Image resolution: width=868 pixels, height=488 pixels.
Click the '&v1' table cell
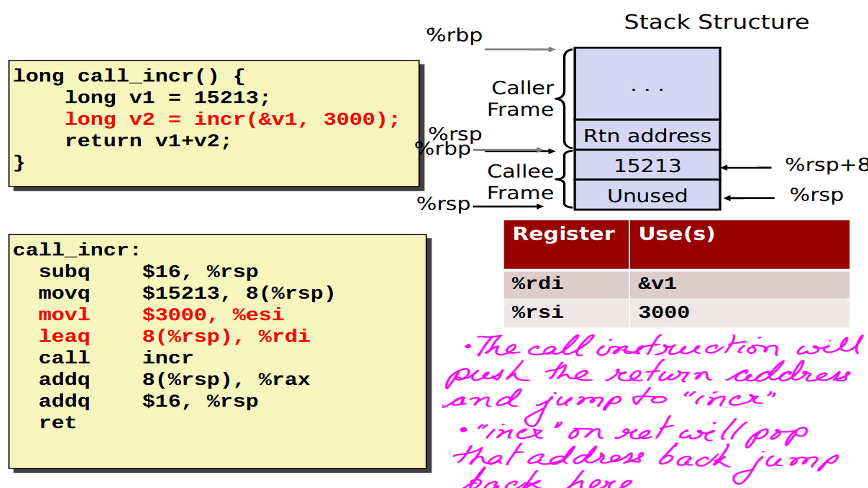click(x=740, y=284)
